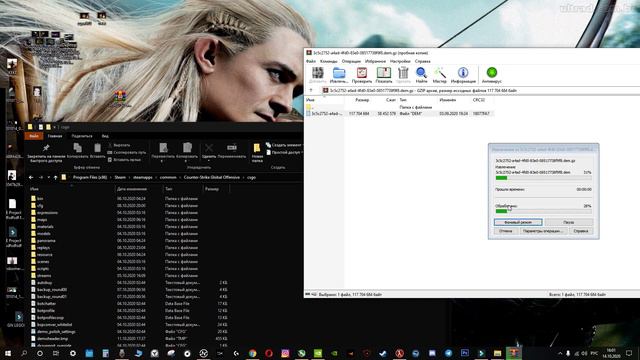
Task: Click the Пауза button in extraction dialog
Action: point(569,222)
